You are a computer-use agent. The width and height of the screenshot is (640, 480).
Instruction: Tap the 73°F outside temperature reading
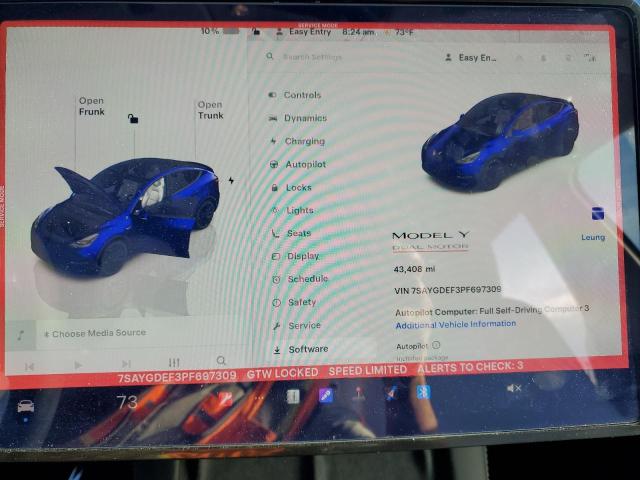(x=404, y=32)
